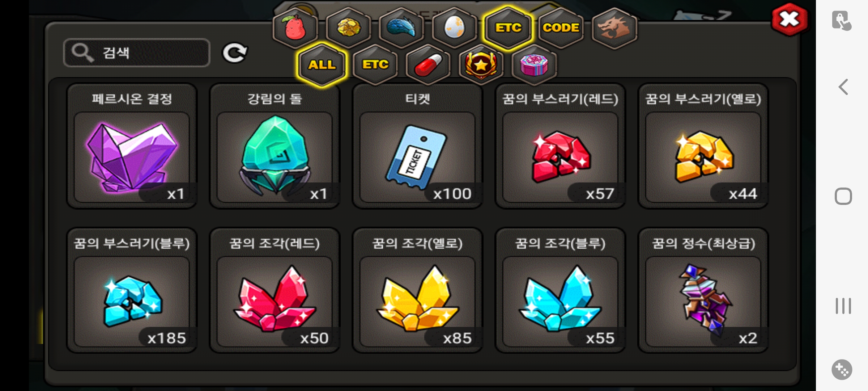Select the 티켓 ticket item x100

point(417,146)
